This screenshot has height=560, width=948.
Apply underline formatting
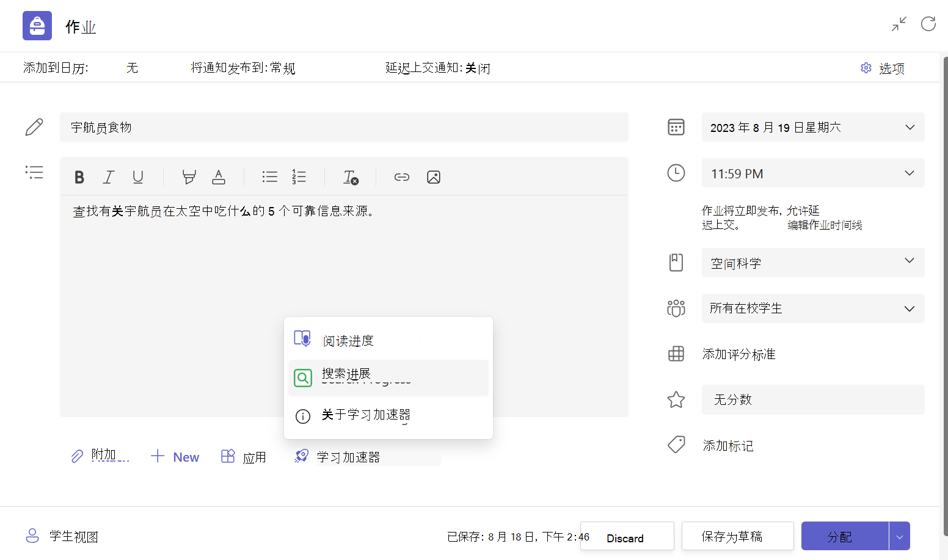coord(138,177)
